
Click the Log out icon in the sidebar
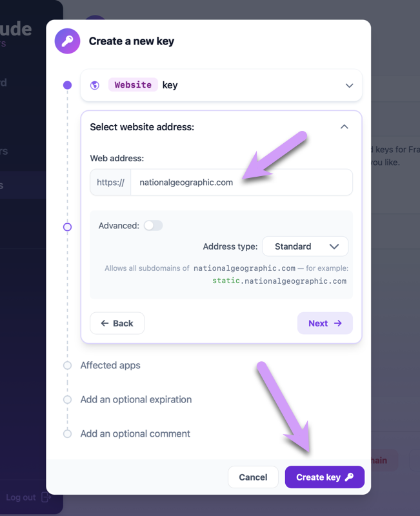(x=45, y=497)
